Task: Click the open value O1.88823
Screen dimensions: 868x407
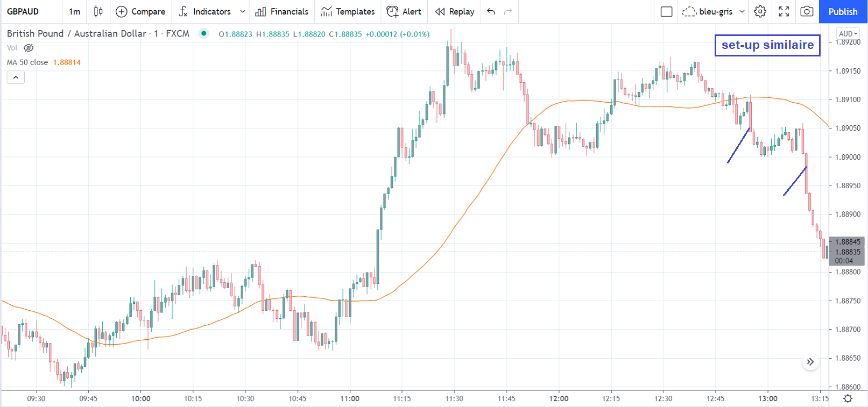Action: click(235, 34)
